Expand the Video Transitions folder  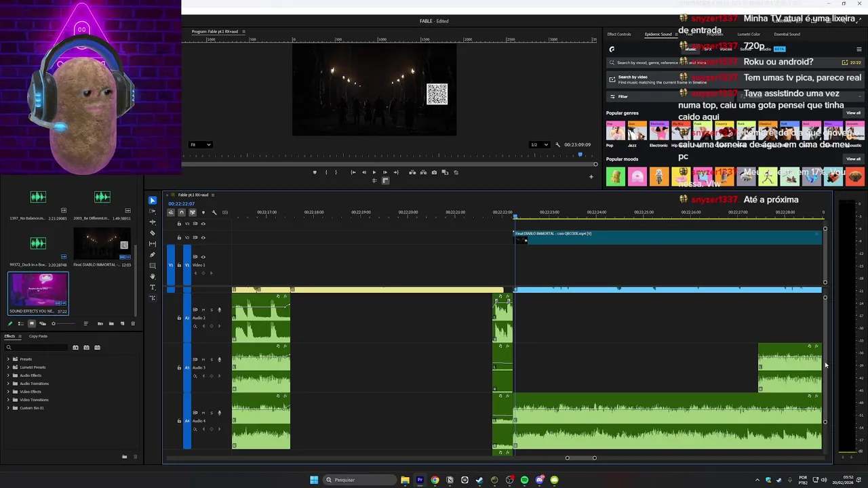(x=8, y=400)
